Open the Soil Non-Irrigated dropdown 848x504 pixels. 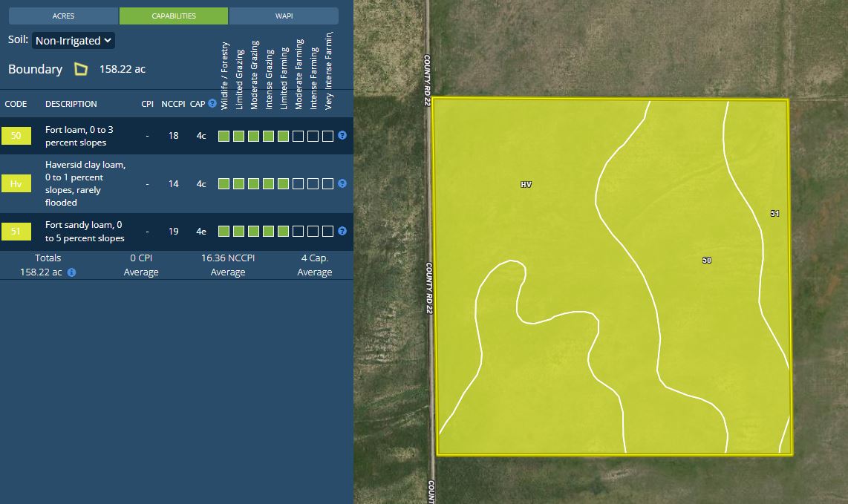coord(74,40)
